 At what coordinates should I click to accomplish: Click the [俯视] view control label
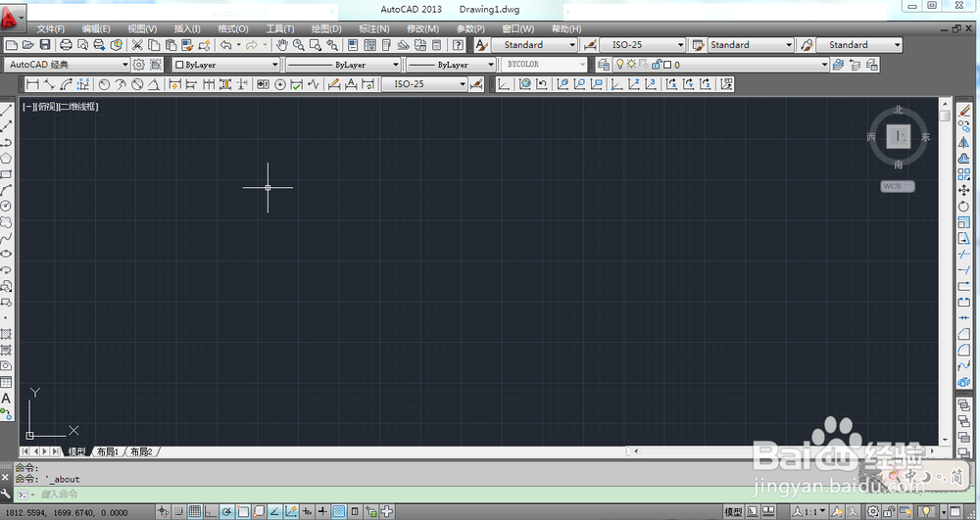pyautogui.click(x=46, y=107)
